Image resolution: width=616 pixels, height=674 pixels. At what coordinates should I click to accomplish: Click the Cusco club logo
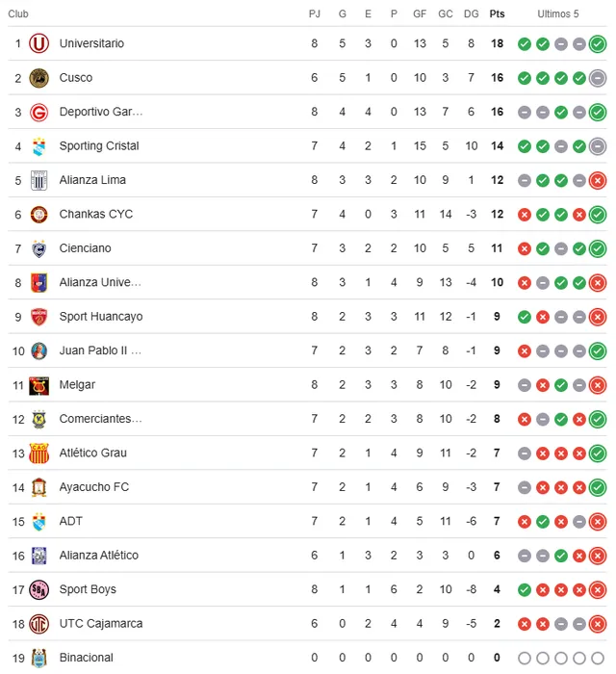[x=38, y=78]
